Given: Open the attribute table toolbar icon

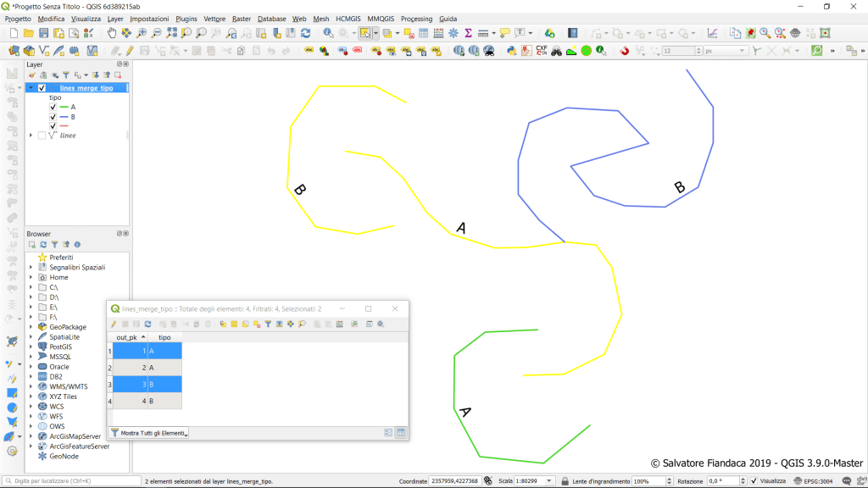Looking at the screenshot, I should [437, 33].
